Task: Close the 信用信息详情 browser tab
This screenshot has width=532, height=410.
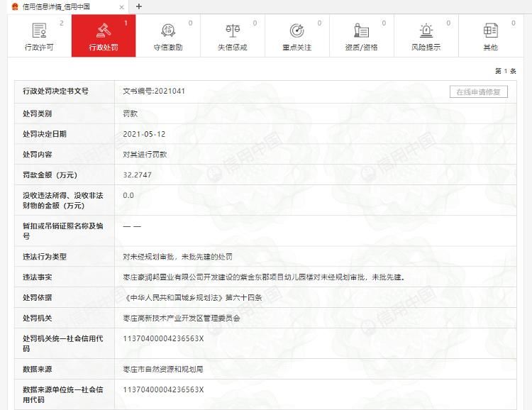Action: pyautogui.click(x=121, y=7)
